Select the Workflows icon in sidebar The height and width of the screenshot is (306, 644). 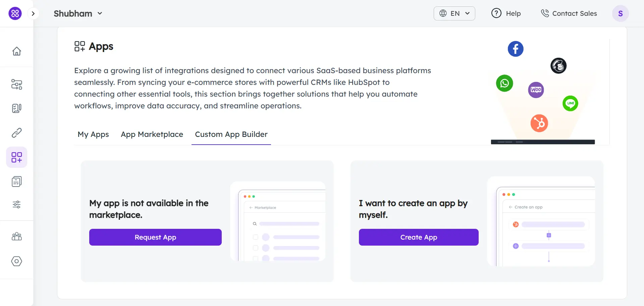(16, 85)
